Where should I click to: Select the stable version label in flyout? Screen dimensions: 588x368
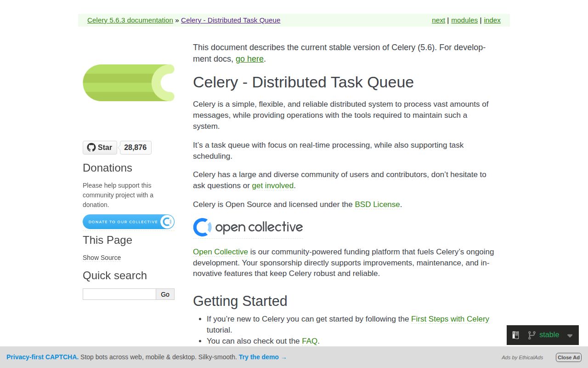point(549,335)
